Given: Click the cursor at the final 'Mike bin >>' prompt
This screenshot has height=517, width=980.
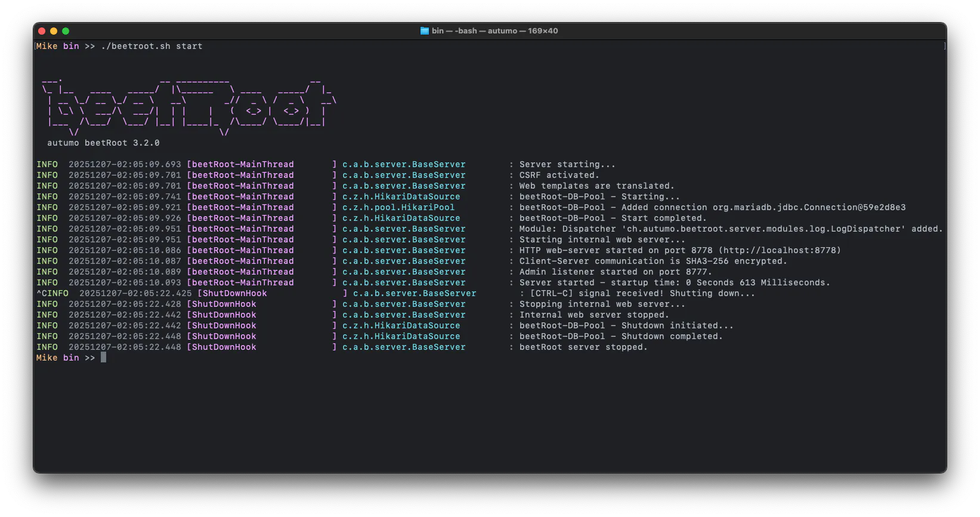Looking at the screenshot, I should tap(103, 358).
